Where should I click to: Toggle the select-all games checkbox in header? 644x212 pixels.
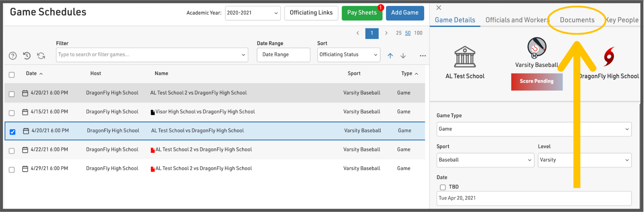tap(12, 75)
